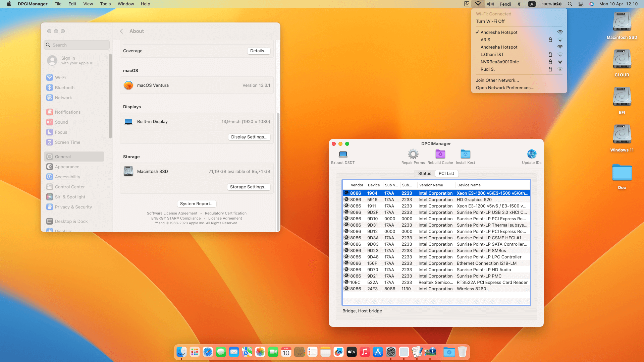The width and height of the screenshot is (644, 362).
Task: Select the RTS522A PCI Express Card Reader row
Action: (436, 283)
